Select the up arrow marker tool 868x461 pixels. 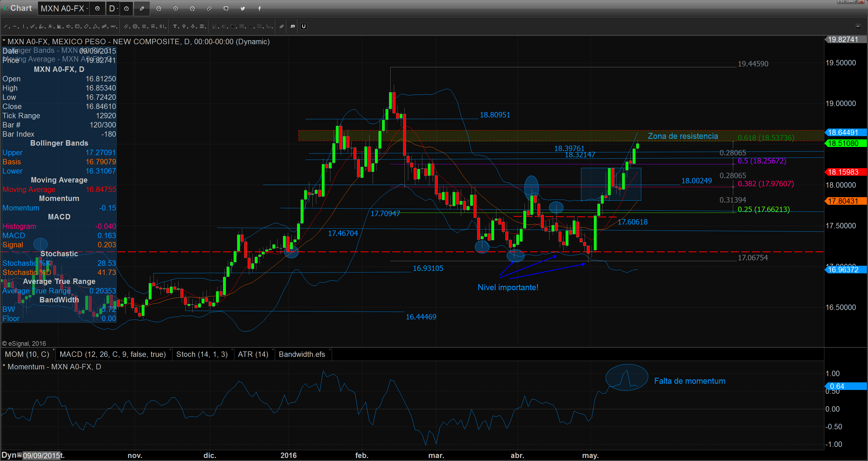[x=184, y=26]
